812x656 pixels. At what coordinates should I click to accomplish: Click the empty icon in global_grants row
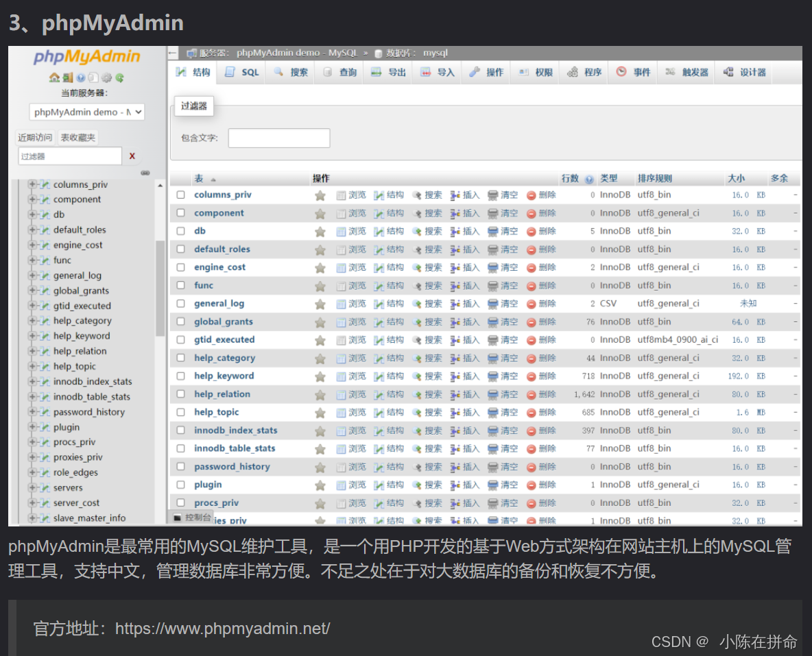coord(493,322)
